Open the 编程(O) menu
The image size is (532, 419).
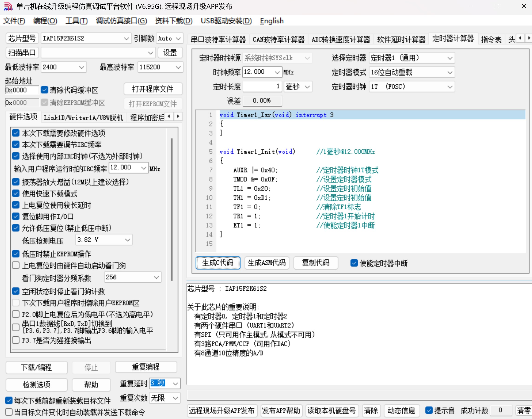pos(45,21)
